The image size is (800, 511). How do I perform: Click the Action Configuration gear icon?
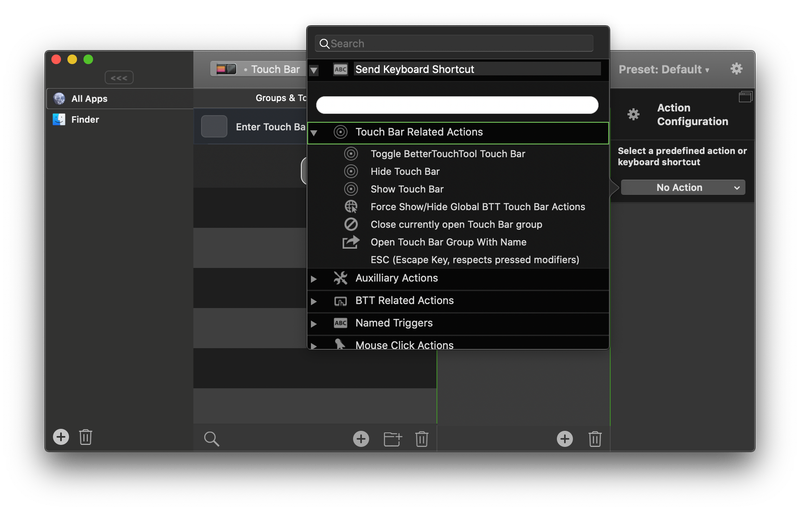coord(633,114)
